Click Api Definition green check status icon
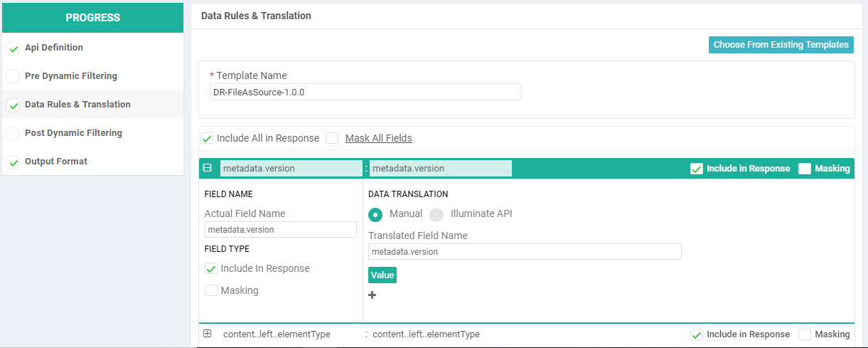The height and width of the screenshot is (348, 868). point(13,48)
